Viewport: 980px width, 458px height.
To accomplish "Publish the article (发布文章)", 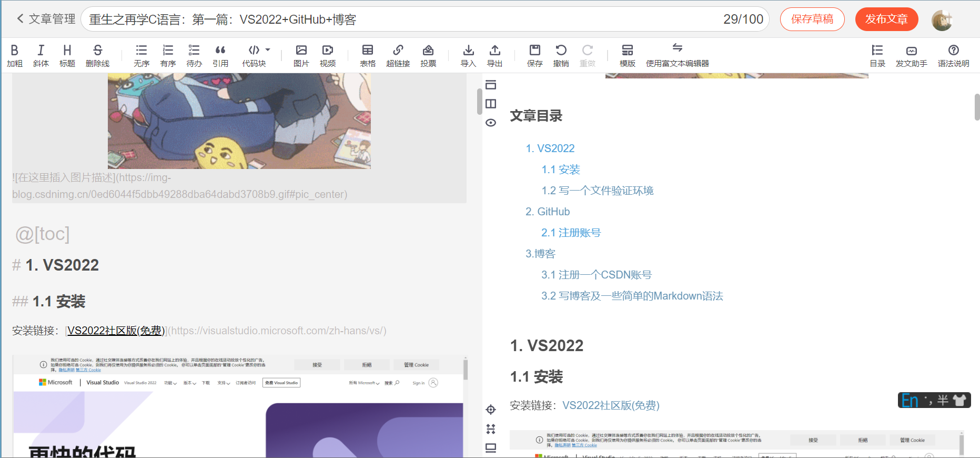I will tap(887, 19).
